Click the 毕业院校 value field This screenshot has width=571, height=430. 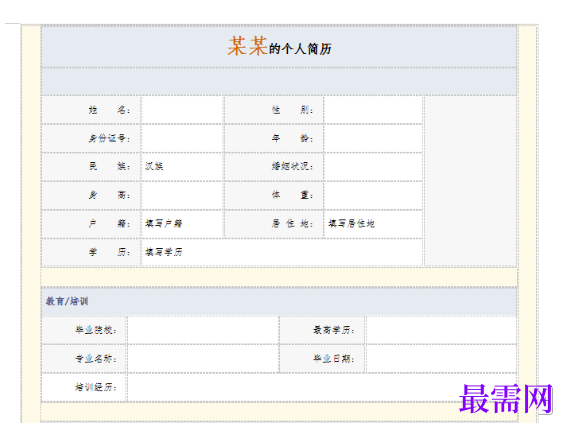click(x=203, y=330)
